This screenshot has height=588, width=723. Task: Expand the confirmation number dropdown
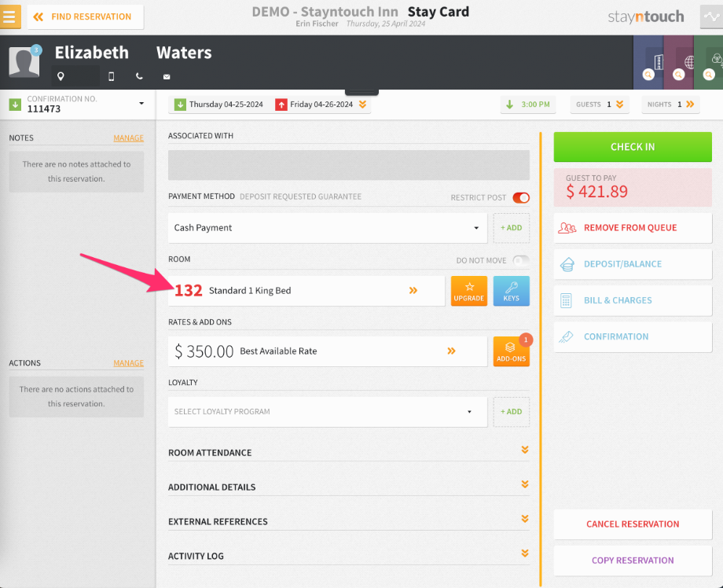pyautogui.click(x=141, y=104)
